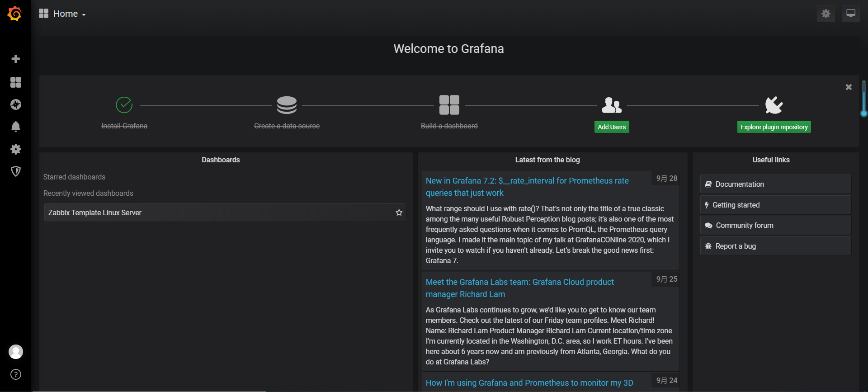Click the Report a bug icon
Viewport: 868px width, 392px height.
coord(708,246)
